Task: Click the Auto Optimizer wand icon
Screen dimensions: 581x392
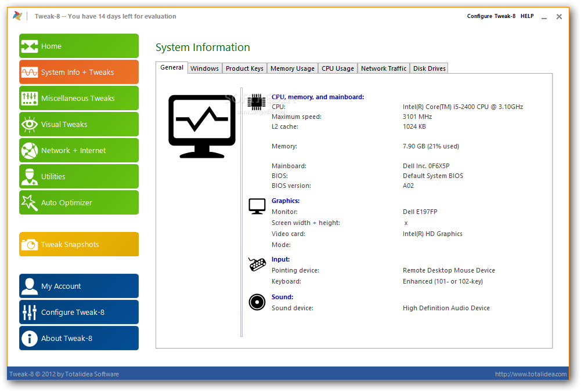Action: 29,203
